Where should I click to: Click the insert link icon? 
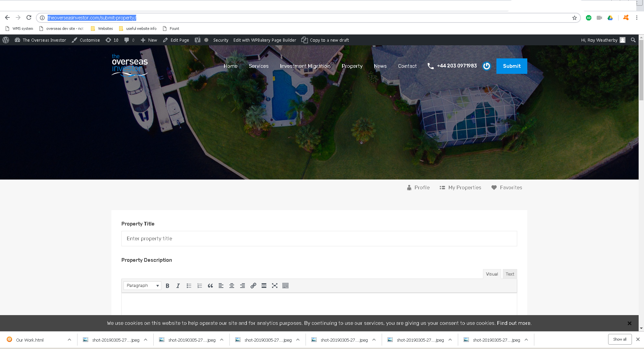tap(253, 286)
